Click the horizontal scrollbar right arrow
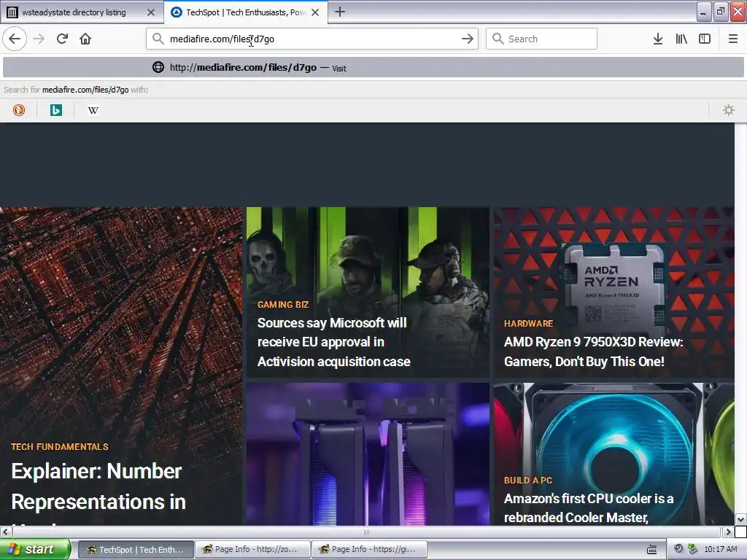The image size is (747, 560). pos(728,532)
